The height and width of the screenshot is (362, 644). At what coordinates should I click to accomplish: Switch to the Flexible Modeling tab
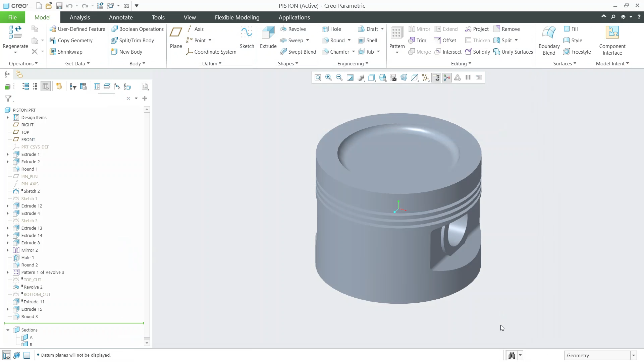click(x=237, y=17)
